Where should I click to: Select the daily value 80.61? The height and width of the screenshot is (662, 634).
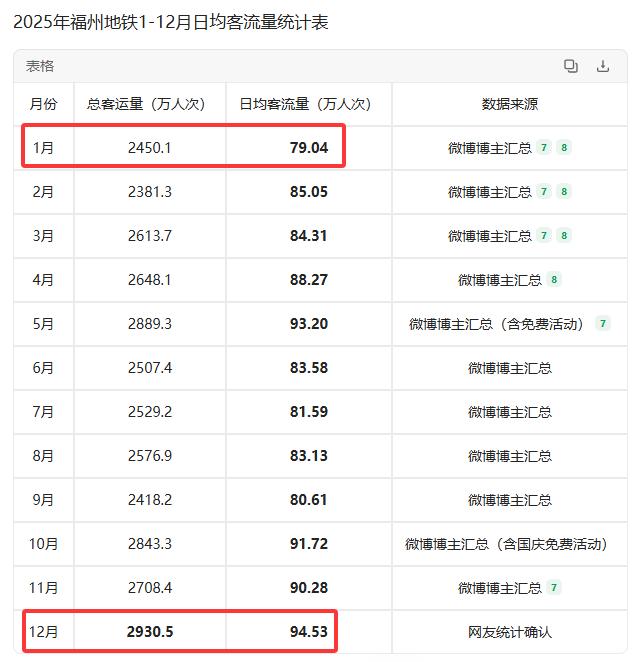[309, 500]
